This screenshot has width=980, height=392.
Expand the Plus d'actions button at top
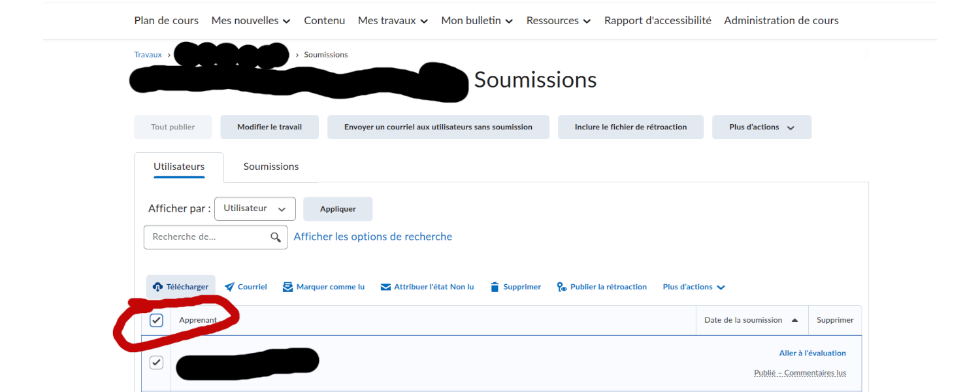point(761,127)
